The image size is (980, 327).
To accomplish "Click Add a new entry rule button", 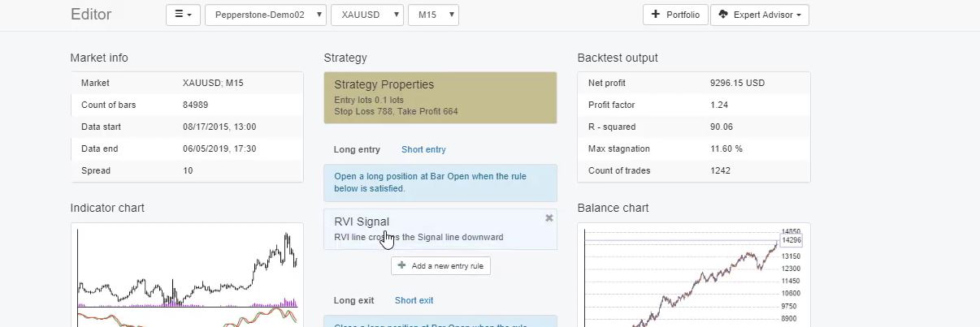I will pos(440,265).
